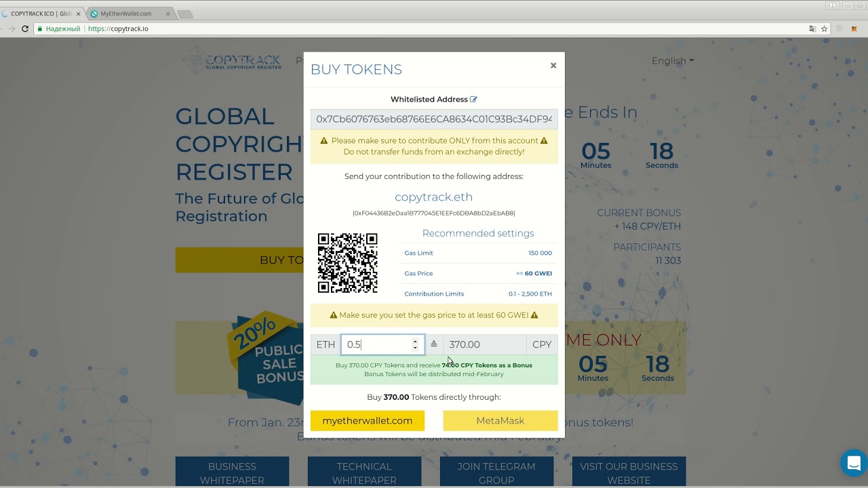Join Telegram Group button
Viewport: 868px width, 488px height.
(x=496, y=472)
